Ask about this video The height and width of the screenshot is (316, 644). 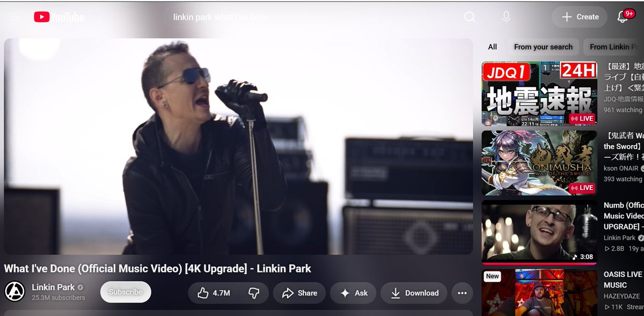tap(354, 293)
